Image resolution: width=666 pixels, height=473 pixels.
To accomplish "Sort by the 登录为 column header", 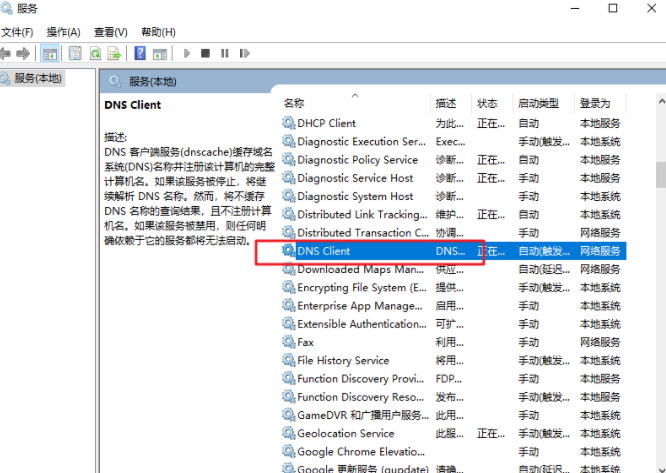I will (x=595, y=103).
